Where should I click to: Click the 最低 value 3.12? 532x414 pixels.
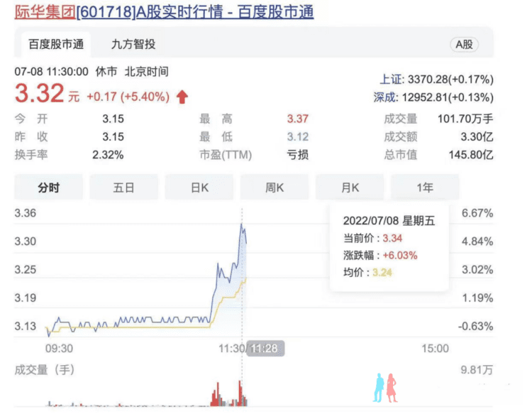click(297, 137)
